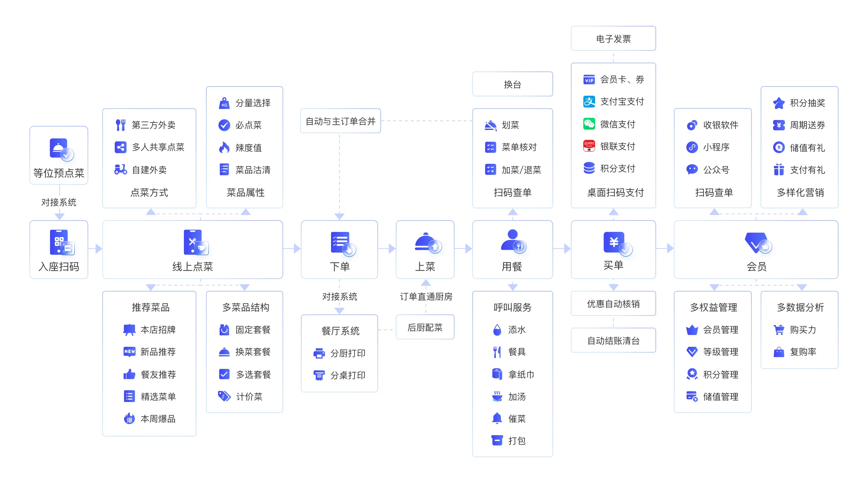This screenshot has height=483, width=868.
Task: Click the thumbs-up 餐友推荐 icon
Action: [x=129, y=374]
